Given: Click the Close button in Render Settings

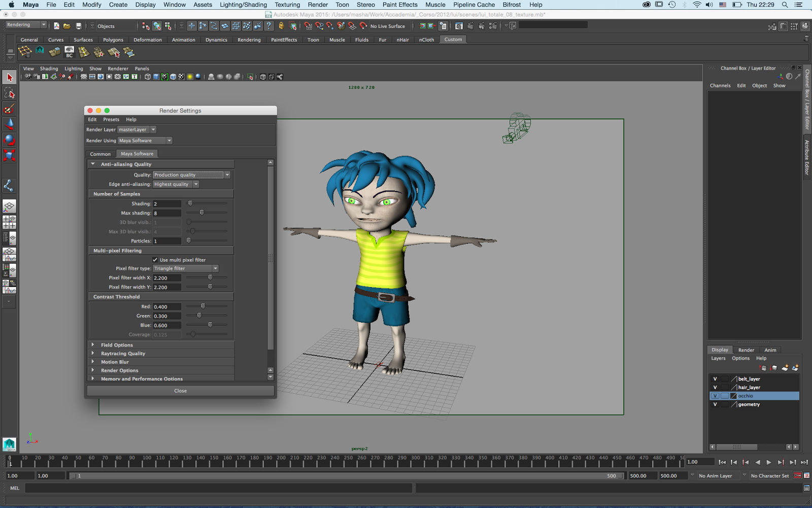Looking at the screenshot, I should [x=180, y=390].
